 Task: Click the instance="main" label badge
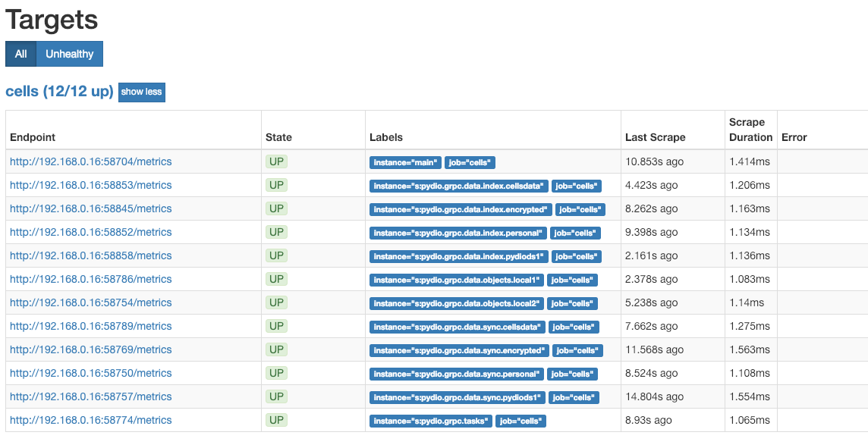(405, 163)
